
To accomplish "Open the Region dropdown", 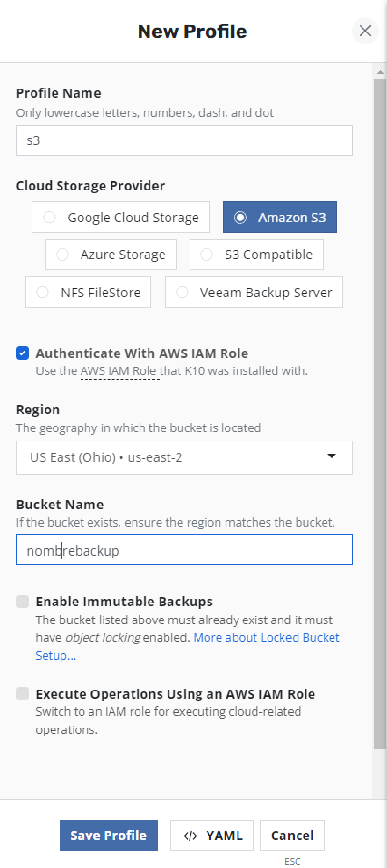I will pos(184,457).
